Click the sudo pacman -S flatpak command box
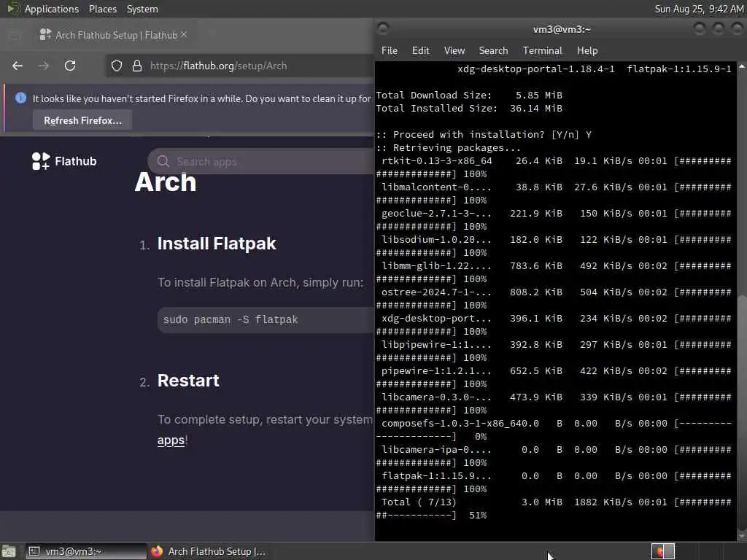 coord(266,319)
